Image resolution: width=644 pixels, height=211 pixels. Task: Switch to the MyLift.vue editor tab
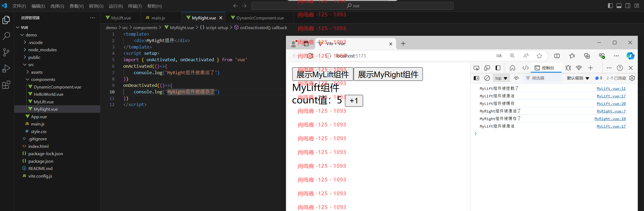pos(121,18)
